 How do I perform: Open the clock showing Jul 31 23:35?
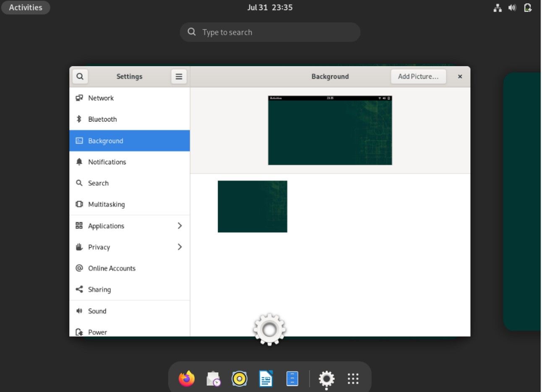pos(270,8)
